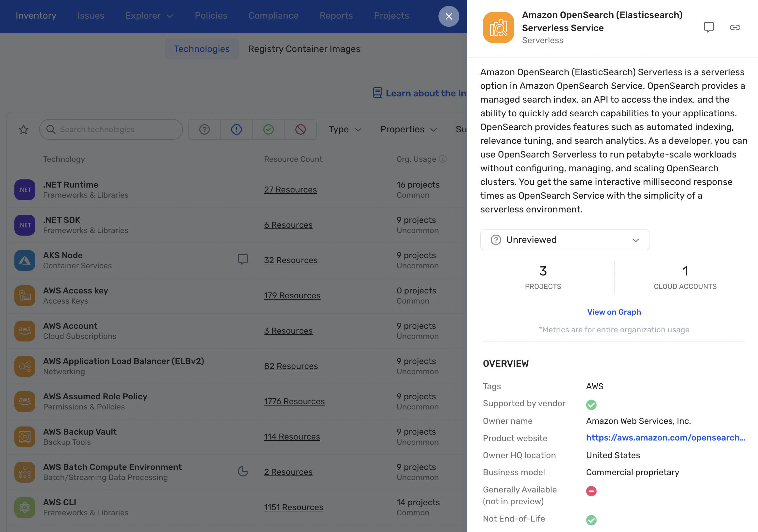The image size is (758, 532).
Task: Open 114 Resources for AWS Backup Vault
Action: click(x=292, y=437)
